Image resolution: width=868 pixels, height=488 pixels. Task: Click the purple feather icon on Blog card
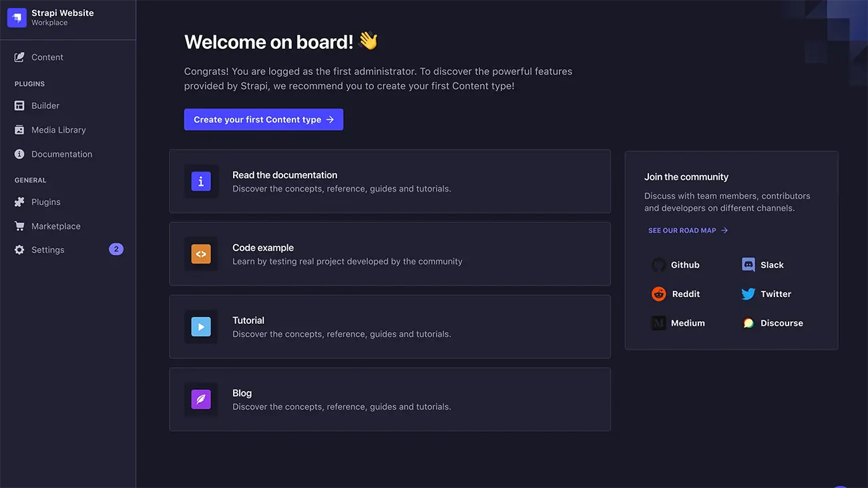[x=201, y=400]
